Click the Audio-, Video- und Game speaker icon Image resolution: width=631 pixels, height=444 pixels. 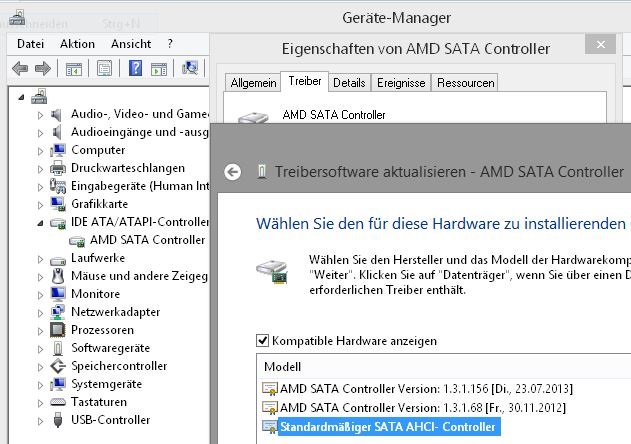click(57, 115)
